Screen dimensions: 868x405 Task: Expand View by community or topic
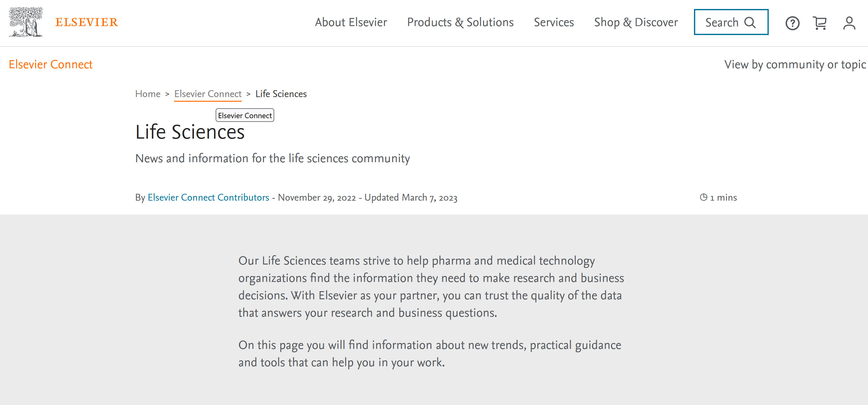[x=794, y=65]
